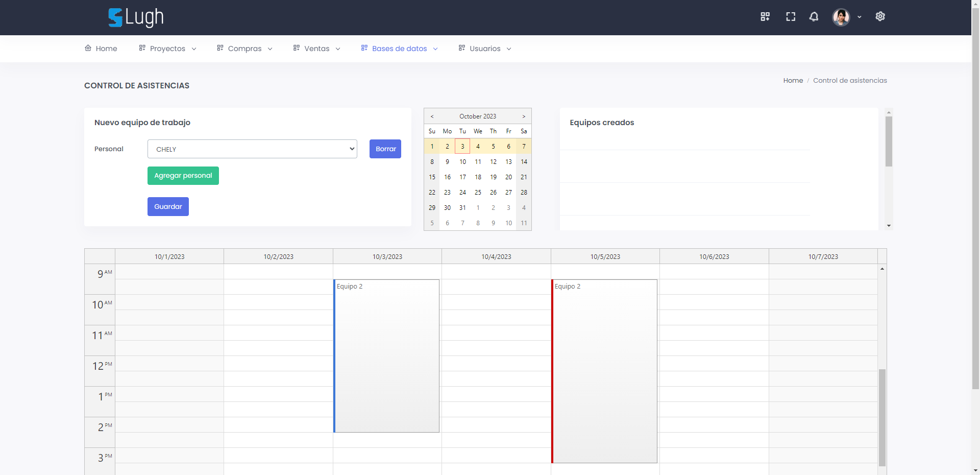Click the user profile avatar
Viewport: 980px width, 475px height.
point(841,17)
